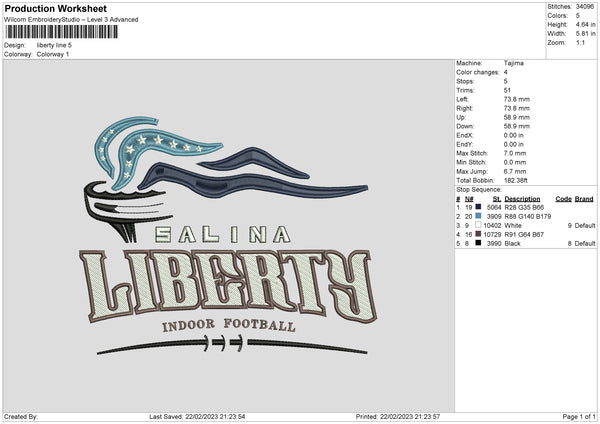Click the EndX value '0.00 in'
The width and height of the screenshot is (600, 424).
click(514, 135)
